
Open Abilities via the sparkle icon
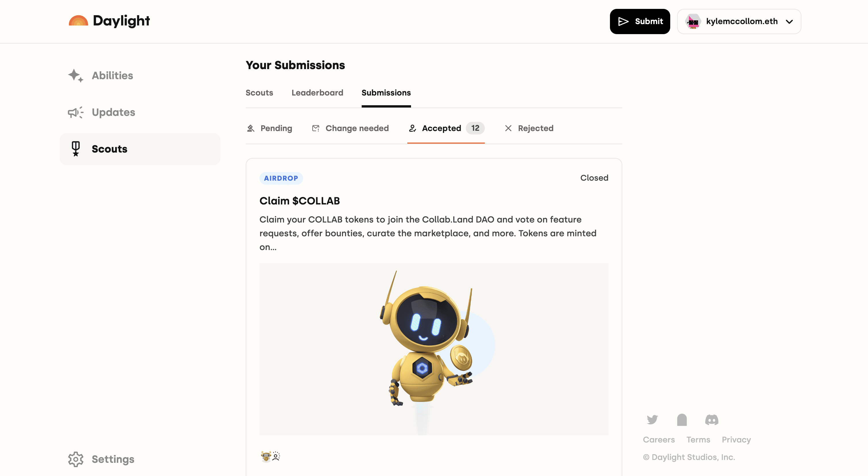pyautogui.click(x=75, y=75)
